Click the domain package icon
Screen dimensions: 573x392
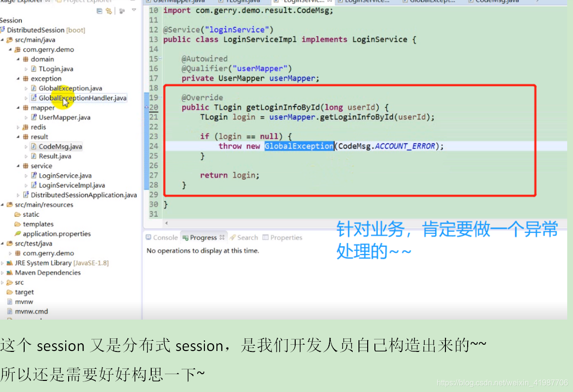click(x=26, y=59)
